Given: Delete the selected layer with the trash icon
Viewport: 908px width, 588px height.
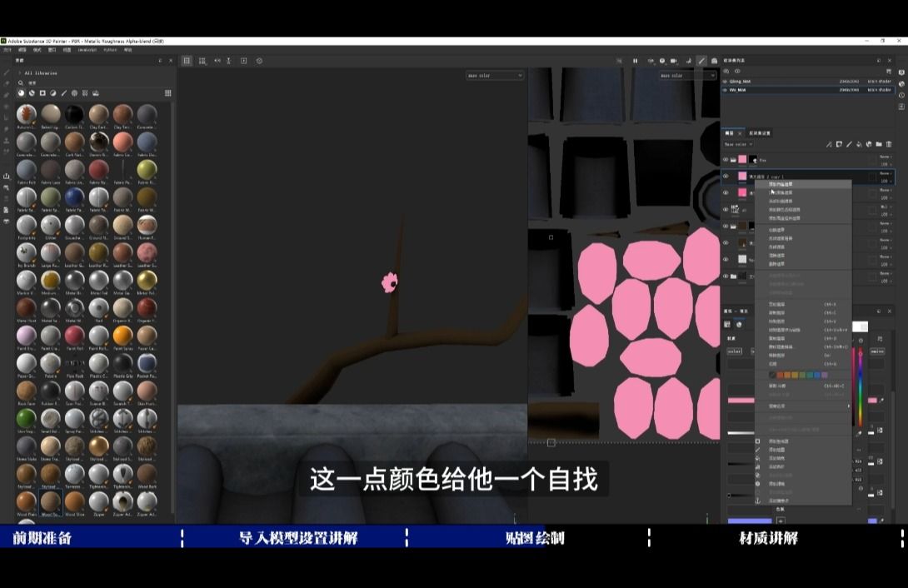Looking at the screenshot, I should pyautogui.click(x=888, y=144).
